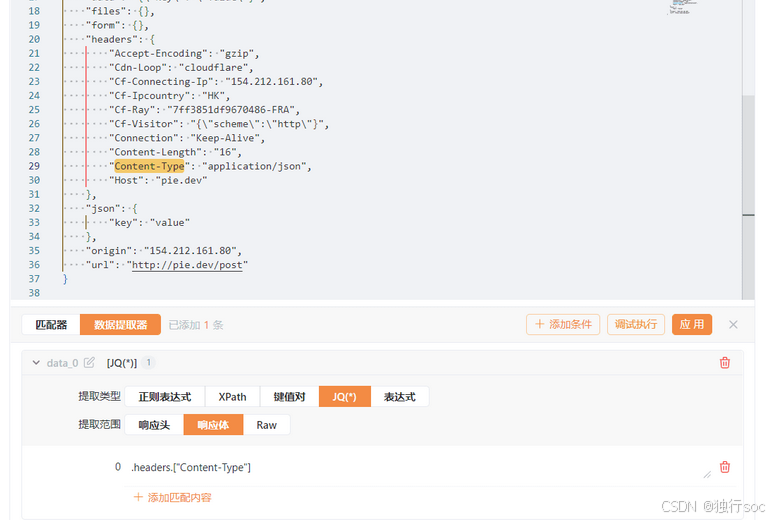
Task: Click the http://pie.dev/post URL link
Action: tap(187, 265)
